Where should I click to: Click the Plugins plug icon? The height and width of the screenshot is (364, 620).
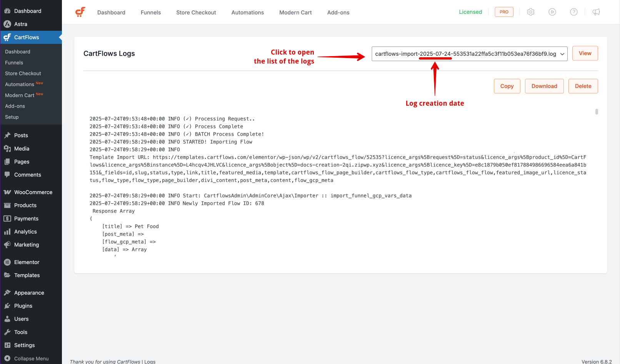[x=7, y=306]
